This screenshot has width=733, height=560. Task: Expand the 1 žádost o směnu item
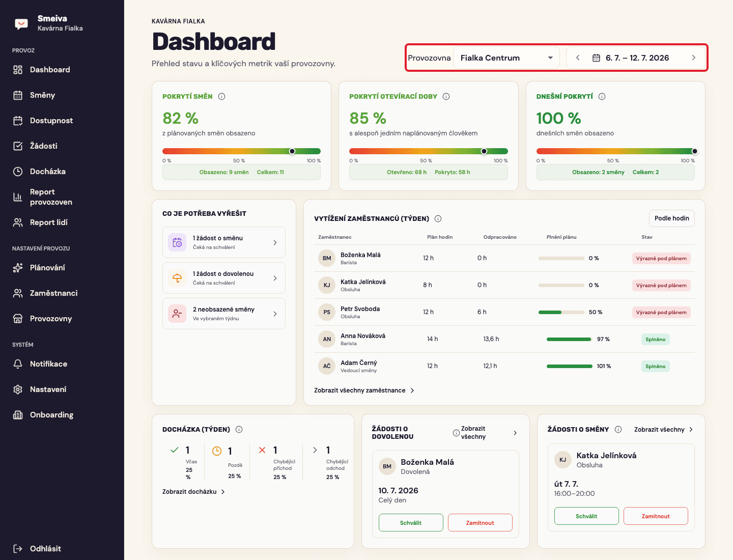click(224, 242)
